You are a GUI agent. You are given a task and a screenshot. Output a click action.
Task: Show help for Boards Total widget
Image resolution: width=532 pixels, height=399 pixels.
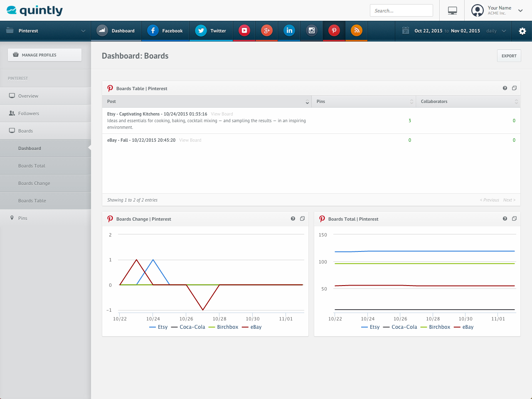505,219
